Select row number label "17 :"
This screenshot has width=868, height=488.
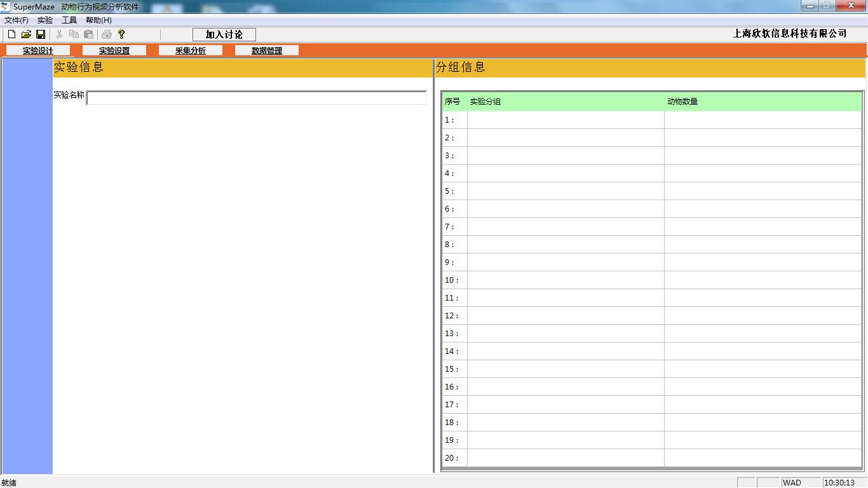(452, 405)
